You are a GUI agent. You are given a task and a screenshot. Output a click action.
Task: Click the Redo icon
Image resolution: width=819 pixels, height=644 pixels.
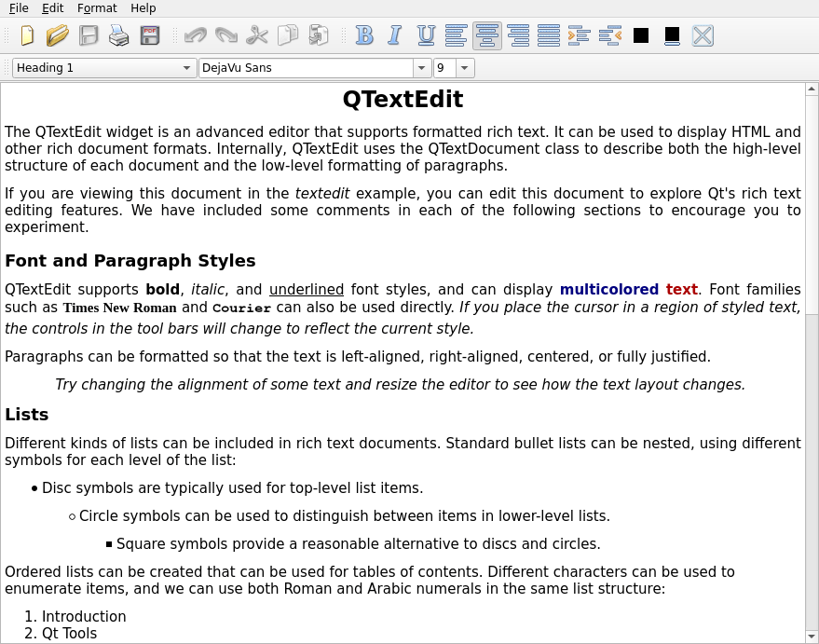(x=225, y=35)
